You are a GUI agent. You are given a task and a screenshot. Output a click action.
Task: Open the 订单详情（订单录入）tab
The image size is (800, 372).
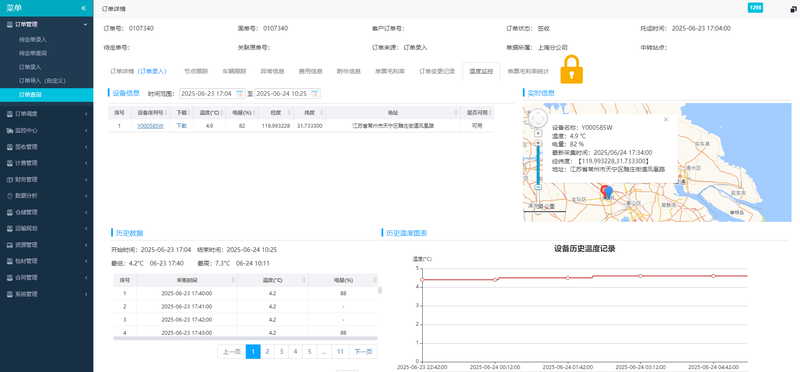[x=138, y=71]
